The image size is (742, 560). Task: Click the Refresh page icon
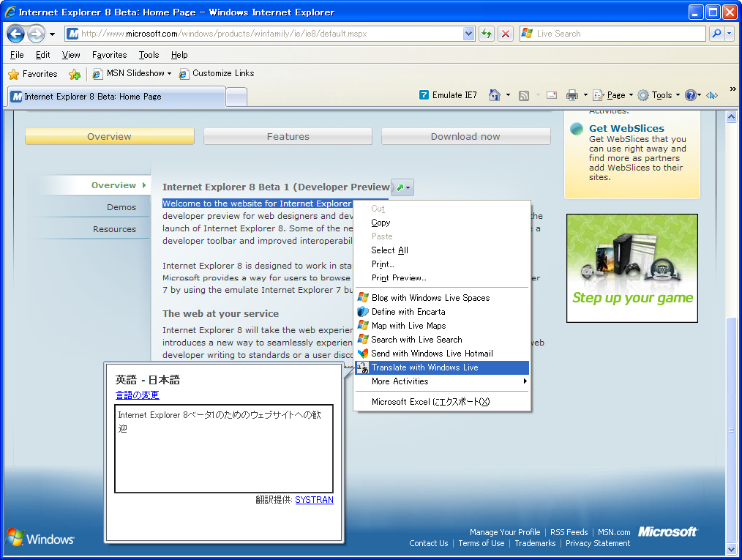tap(487, 34)
